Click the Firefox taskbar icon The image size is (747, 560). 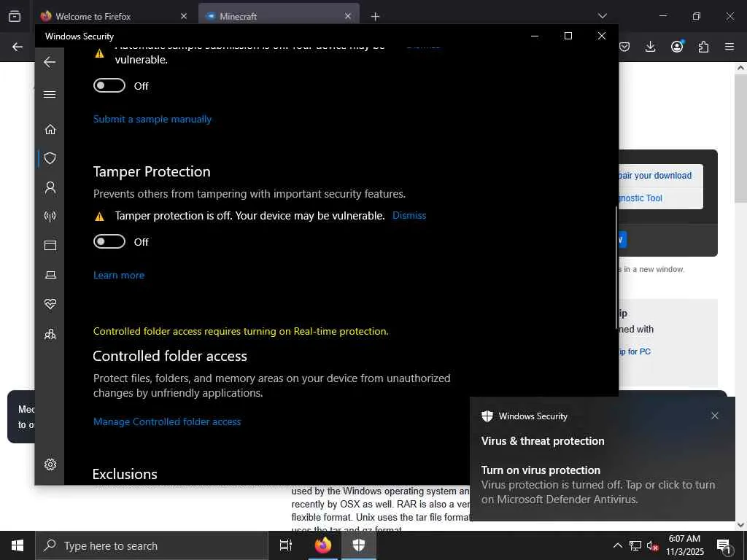coord(323,545)
